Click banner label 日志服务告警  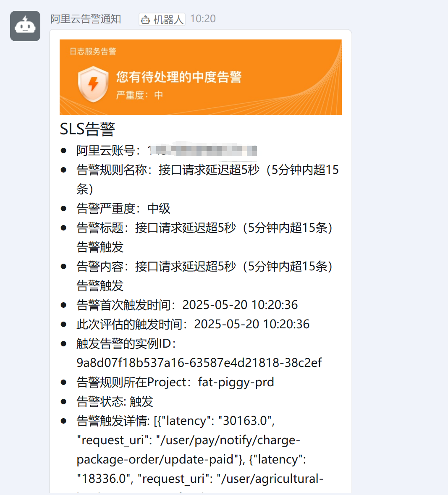point(93,51)
